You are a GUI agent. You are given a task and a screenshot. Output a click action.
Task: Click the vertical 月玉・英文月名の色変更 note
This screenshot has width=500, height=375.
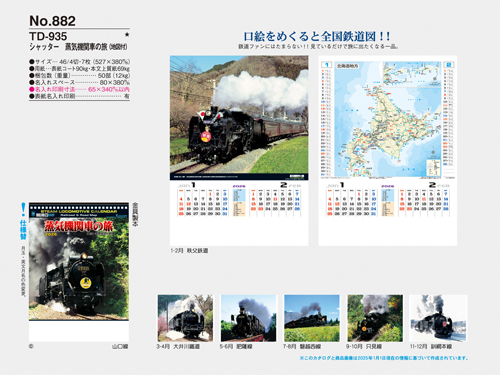[23, 271]
